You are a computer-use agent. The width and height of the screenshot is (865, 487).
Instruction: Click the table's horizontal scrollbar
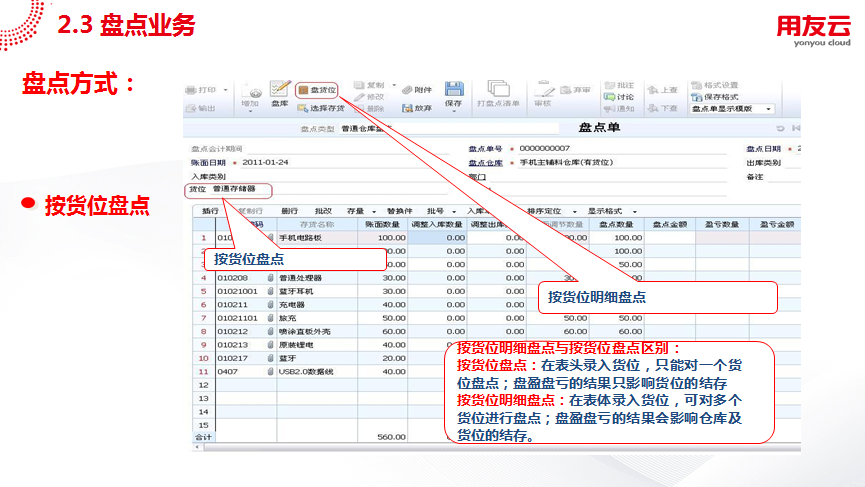pos(496,447)
